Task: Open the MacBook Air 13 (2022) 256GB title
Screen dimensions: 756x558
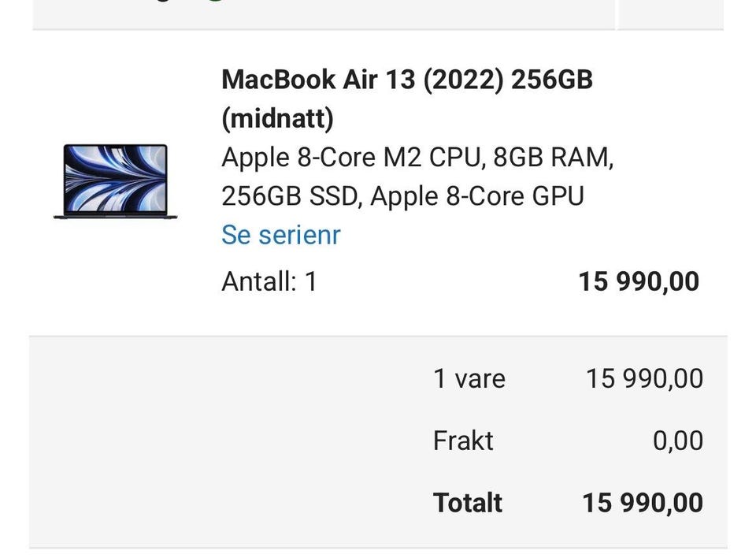Action: (x=407, y=79)
